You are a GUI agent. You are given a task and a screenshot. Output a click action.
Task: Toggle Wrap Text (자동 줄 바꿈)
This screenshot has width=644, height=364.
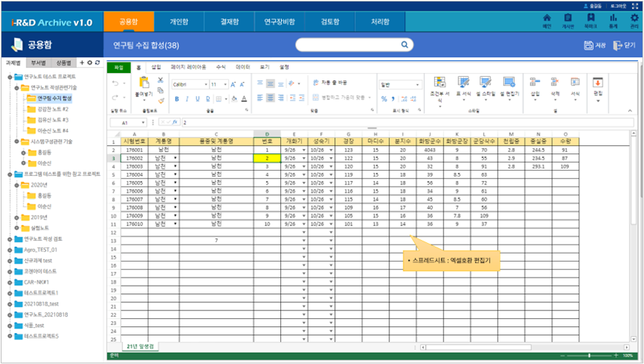[330, 83]
